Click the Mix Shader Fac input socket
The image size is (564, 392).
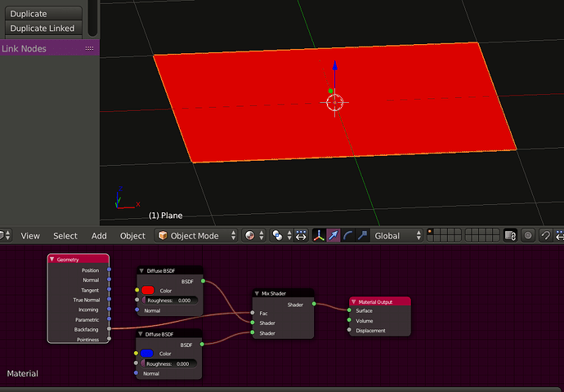tap(253, 313)
